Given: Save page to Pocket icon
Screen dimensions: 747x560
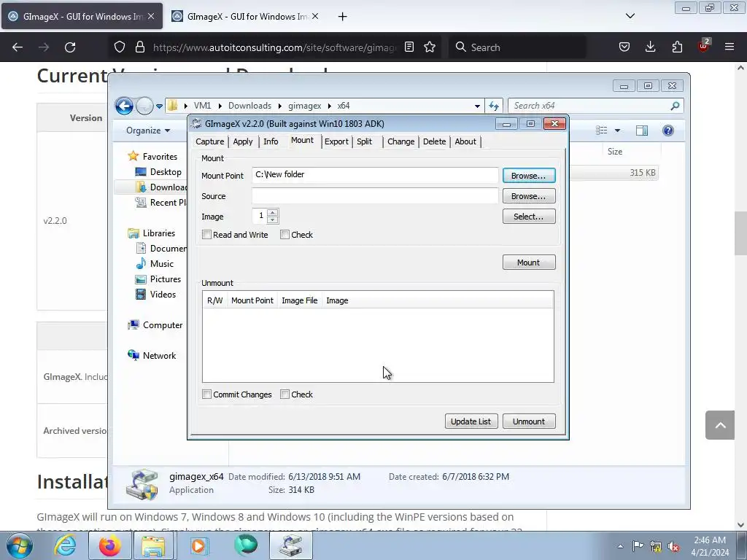Looking at the screenshot, I should click(x=624, y=47).
